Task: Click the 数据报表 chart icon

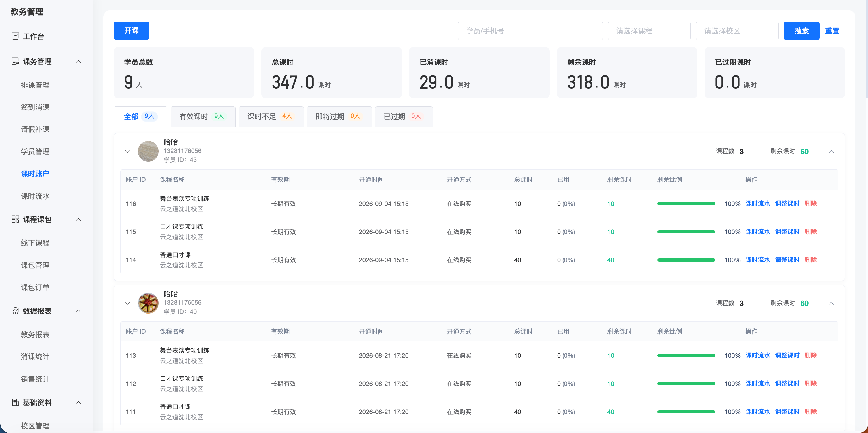Action: pos(15,311)
